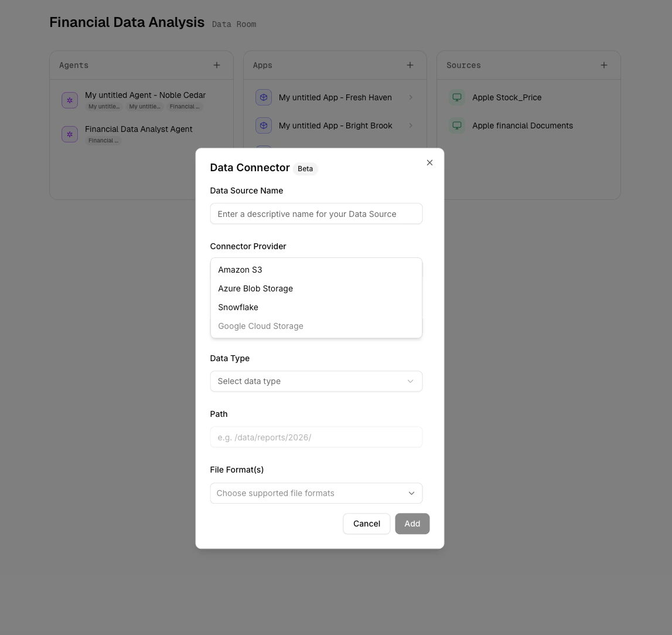Click the Add button
Screen dimensions: 672x635
coord(412,524)
